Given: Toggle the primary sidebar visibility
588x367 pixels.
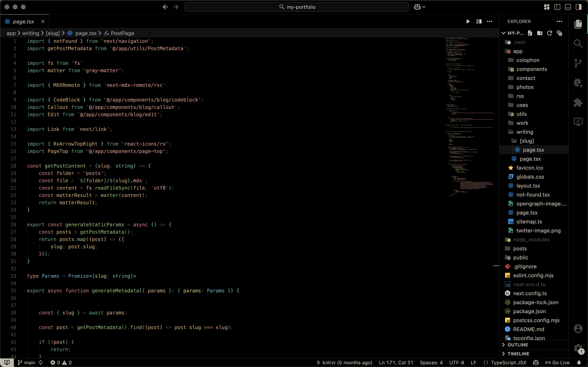Looking at the screenshot, I should click(557, 7).
